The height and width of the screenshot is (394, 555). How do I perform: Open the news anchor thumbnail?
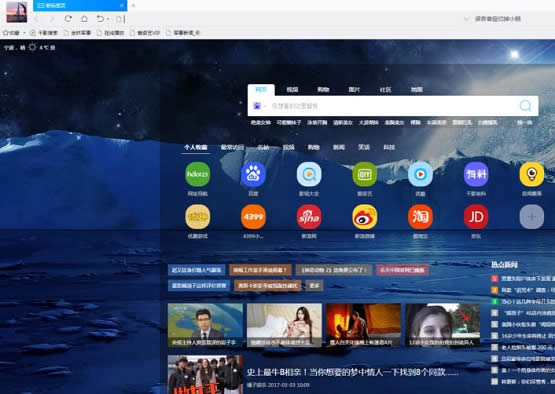(205, 325)
